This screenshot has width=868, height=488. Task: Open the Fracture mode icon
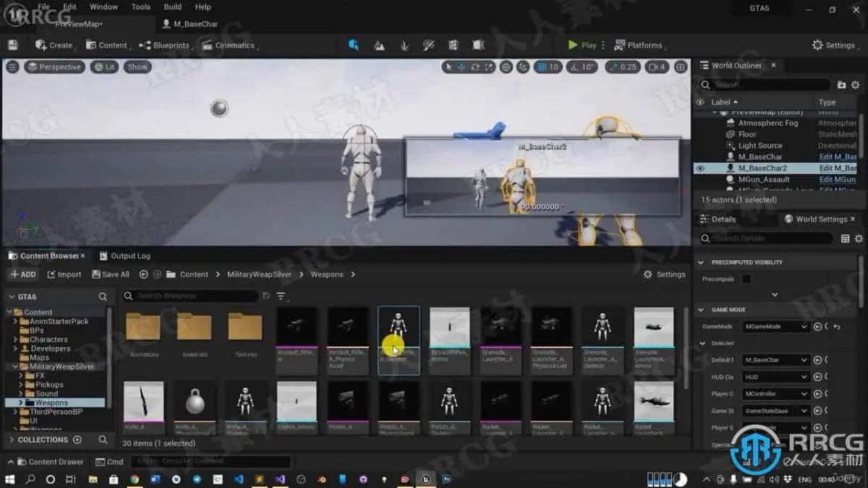coord(453,45)
